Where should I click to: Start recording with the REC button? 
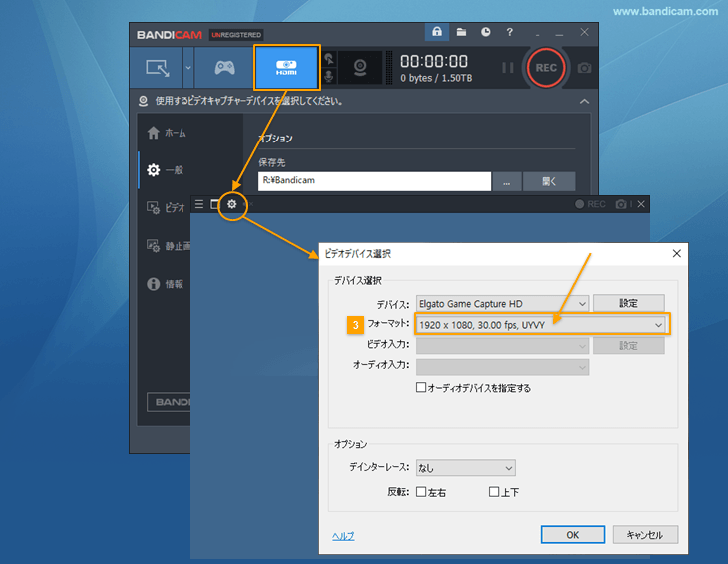coord(546,68)
